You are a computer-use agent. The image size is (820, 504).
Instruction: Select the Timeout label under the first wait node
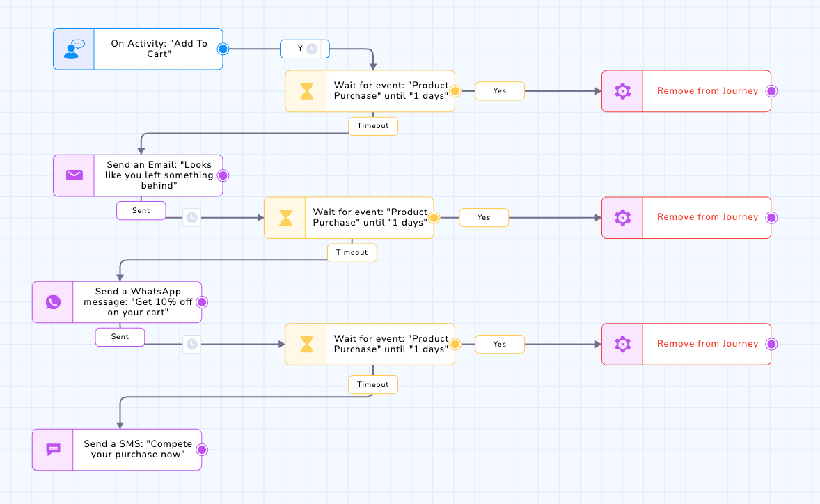point(373,126)
